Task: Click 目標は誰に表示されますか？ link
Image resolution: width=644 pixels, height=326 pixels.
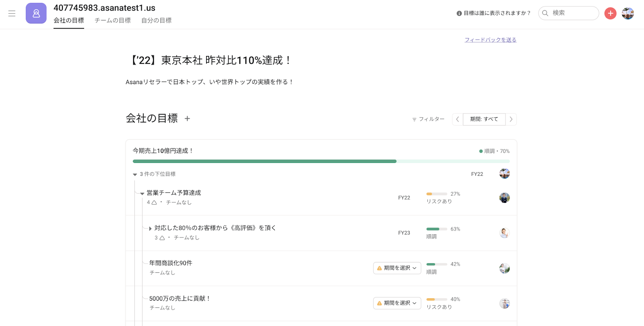Action: [x=497, y=13]
